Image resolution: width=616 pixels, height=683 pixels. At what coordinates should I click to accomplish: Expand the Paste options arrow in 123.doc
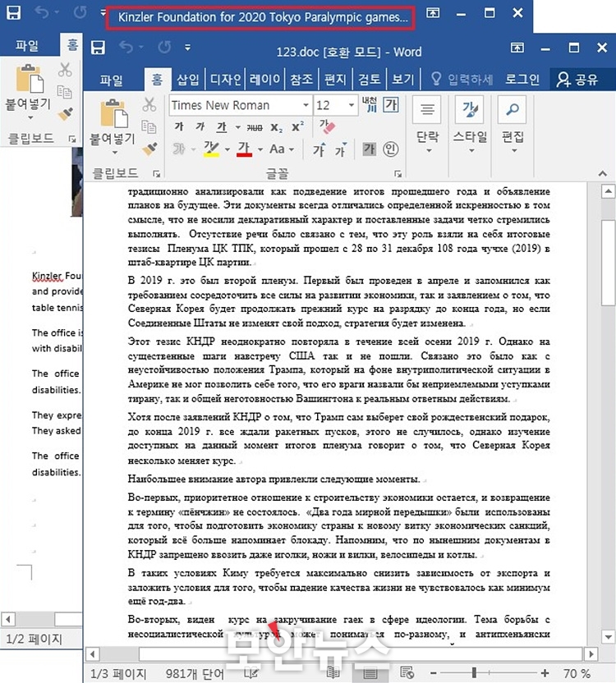[x=115, y=153]
